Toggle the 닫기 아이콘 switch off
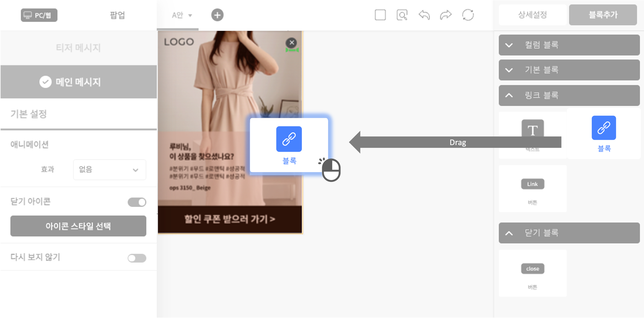 [137, 202]
